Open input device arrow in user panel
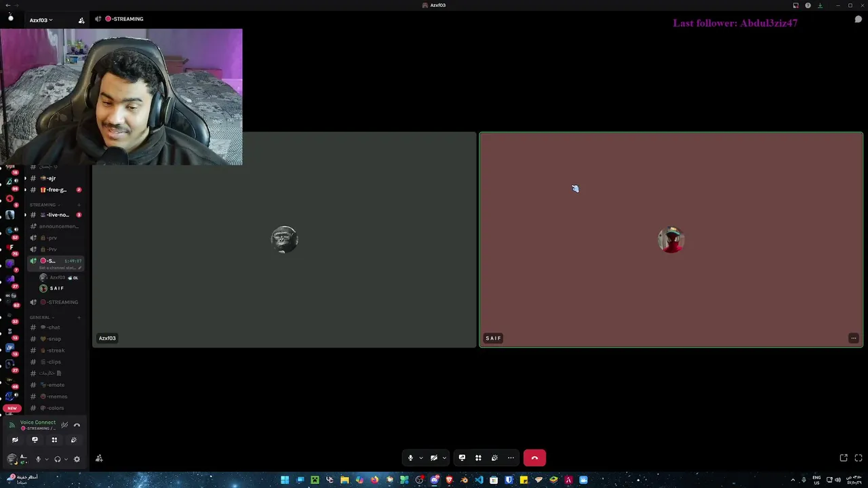 point(46,459)
